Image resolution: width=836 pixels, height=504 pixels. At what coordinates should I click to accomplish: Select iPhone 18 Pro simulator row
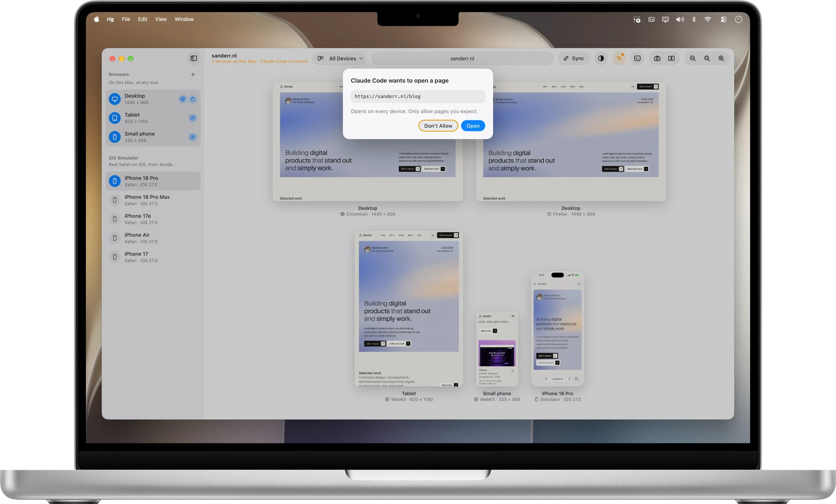[x=153, y=181]
